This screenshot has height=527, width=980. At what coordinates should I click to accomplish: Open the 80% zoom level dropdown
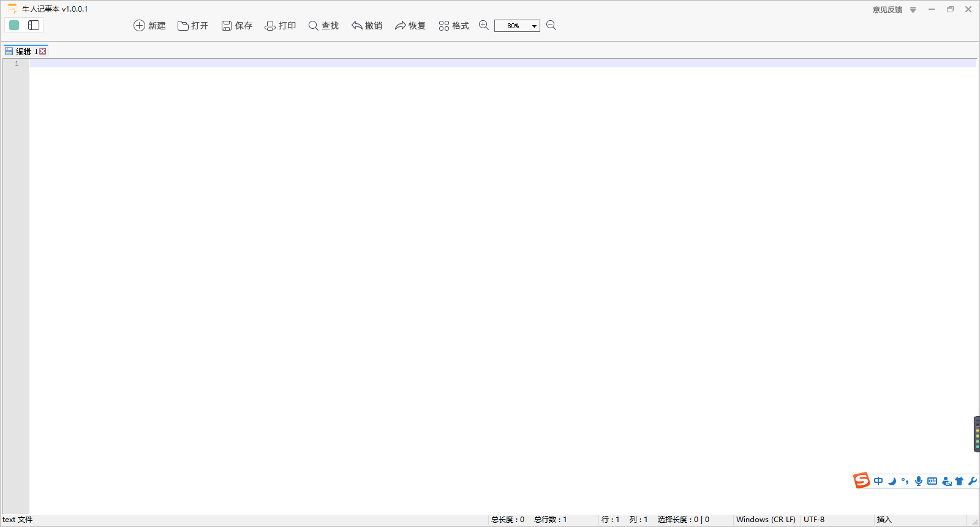pos(534,26)
